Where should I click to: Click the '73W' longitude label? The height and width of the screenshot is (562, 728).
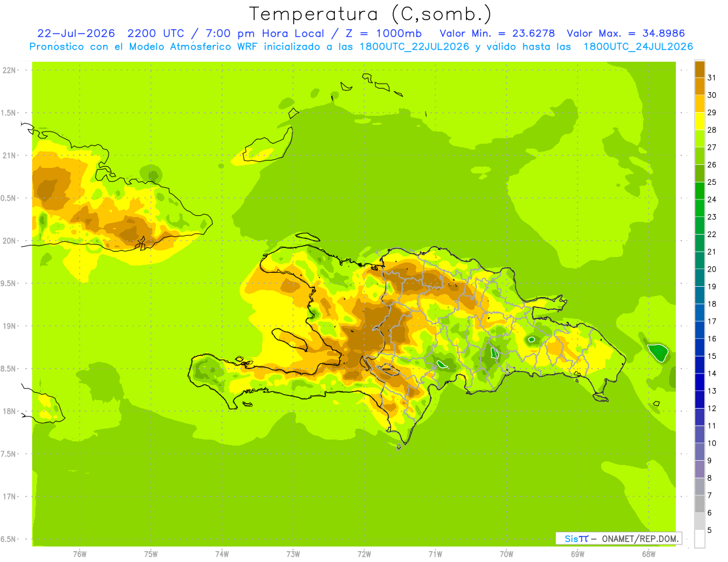click(x=293, y=554)
